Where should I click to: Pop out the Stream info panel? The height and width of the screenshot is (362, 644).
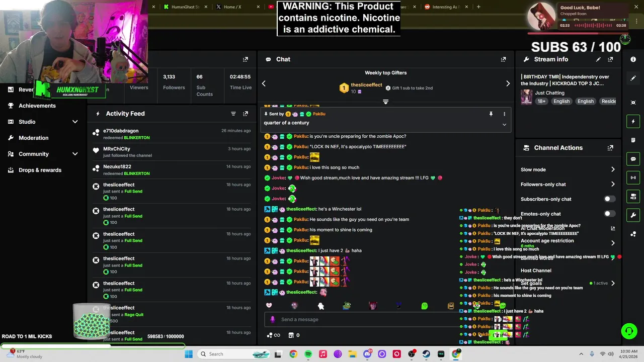pyautogui.click(x=610, y=59)
